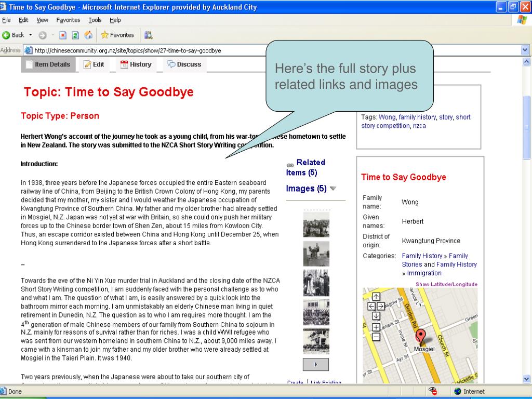Click the blocked content status bar icon
The width and height of the screenshot is (532, 399).
[x=432, y=391]
